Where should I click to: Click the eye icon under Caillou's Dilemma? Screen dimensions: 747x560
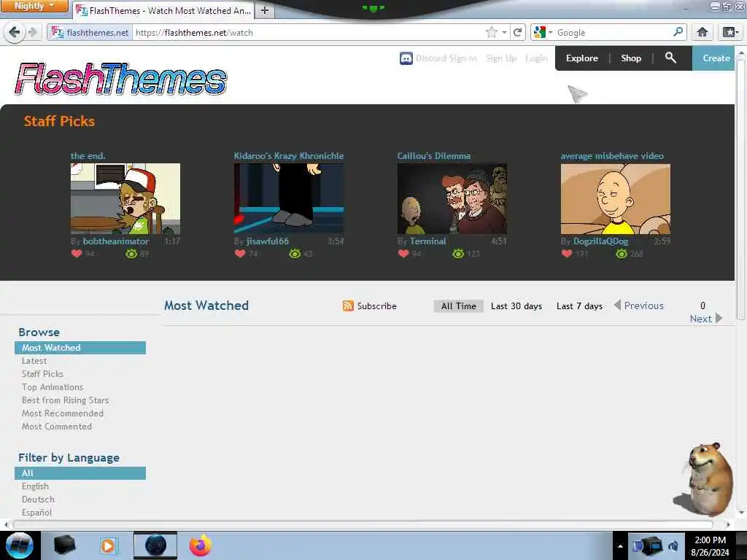[458, 253]
